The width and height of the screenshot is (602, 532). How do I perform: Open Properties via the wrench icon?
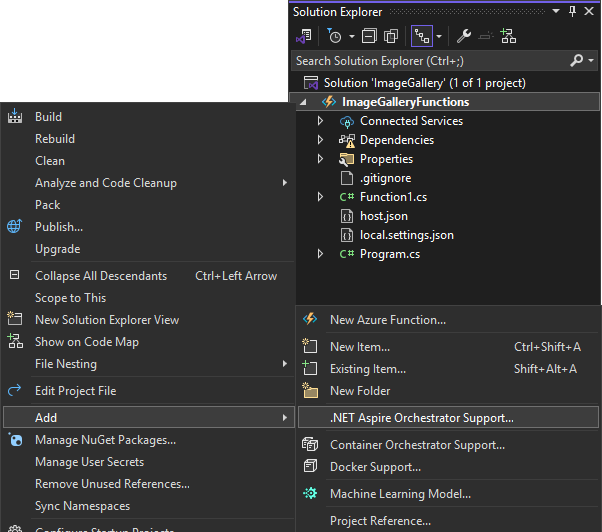tap(463, 36)
